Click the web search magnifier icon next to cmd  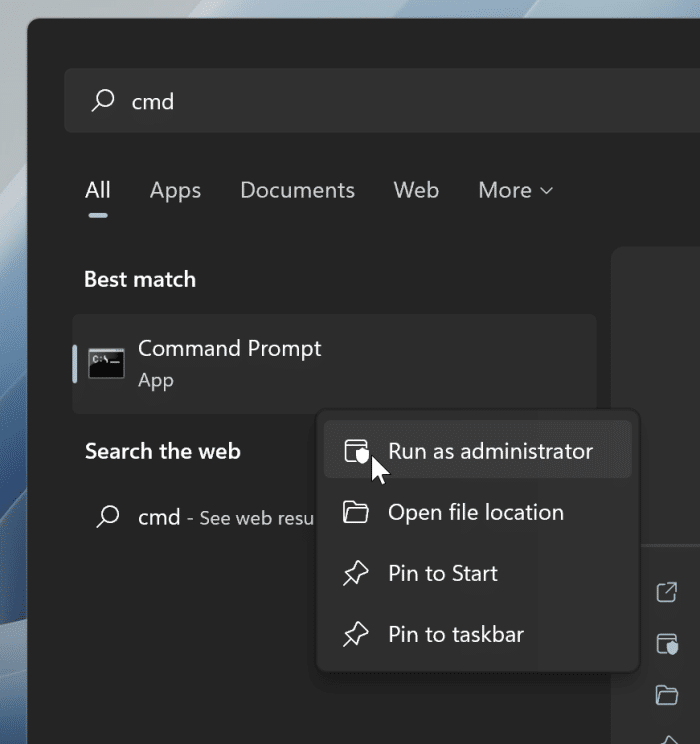(108, 516)
